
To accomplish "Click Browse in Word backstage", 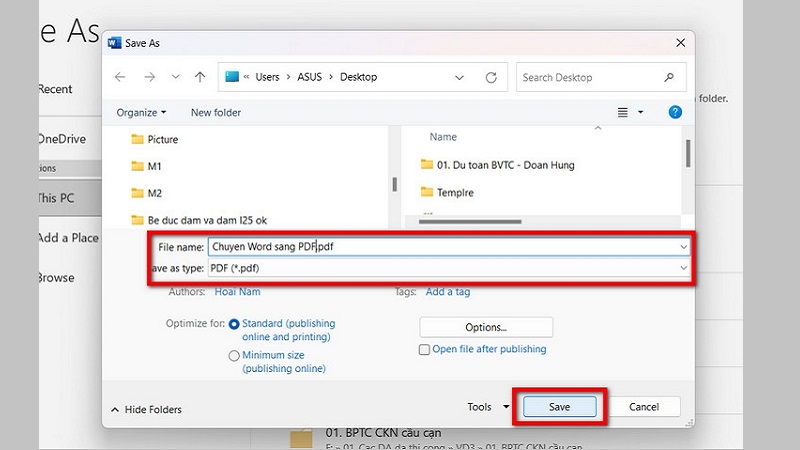I will click(x=57, y=278).
